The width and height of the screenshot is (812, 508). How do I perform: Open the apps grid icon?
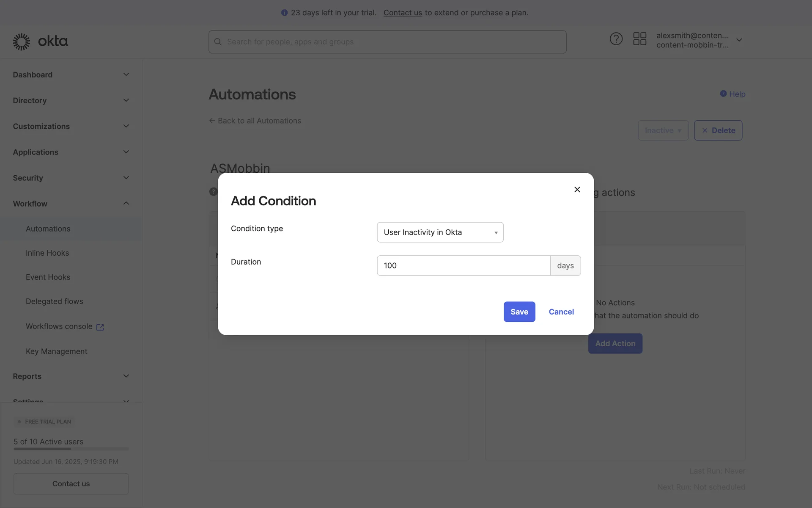[639, 39]
